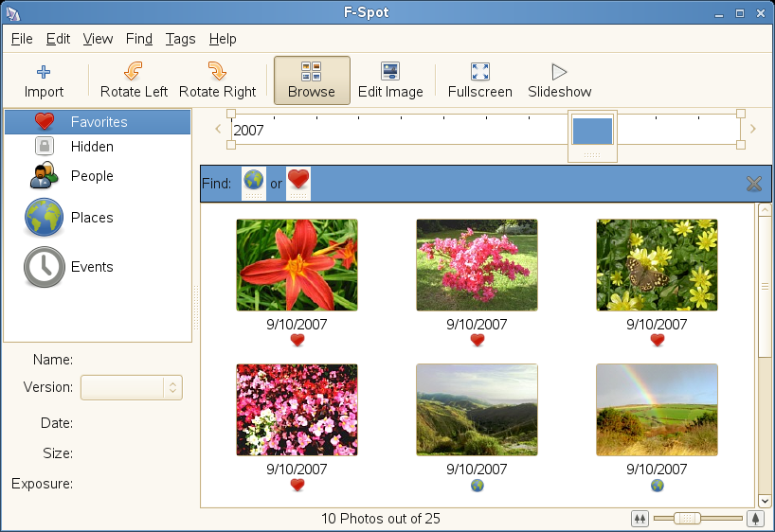This screenshot has width=775, height=532.
Task: Click heart tag under the butterfly photo
Action: (x=657, y=341)
